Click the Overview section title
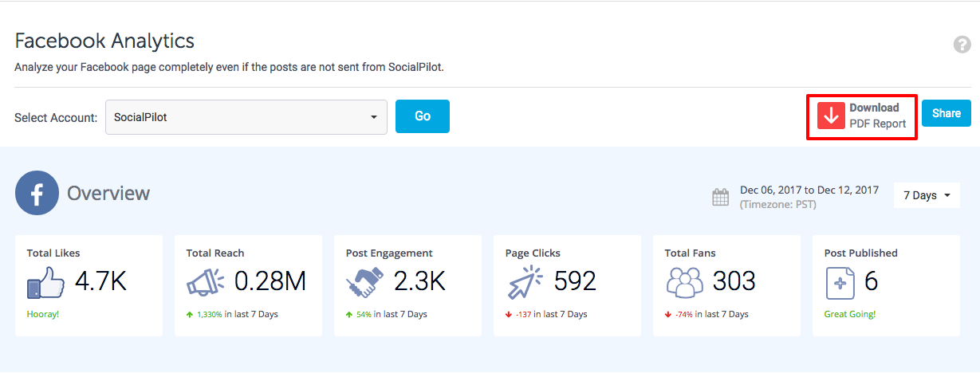Screen dimensions: 980x373 coord(108,193)
